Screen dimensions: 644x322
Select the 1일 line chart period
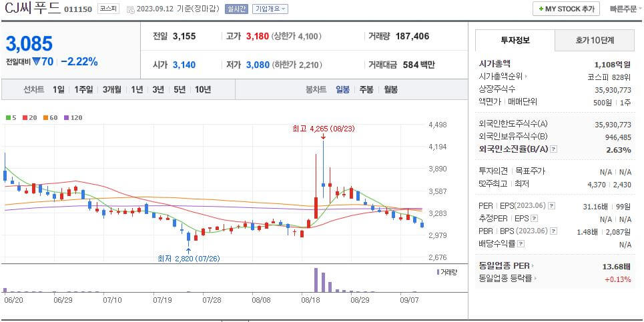58,89
